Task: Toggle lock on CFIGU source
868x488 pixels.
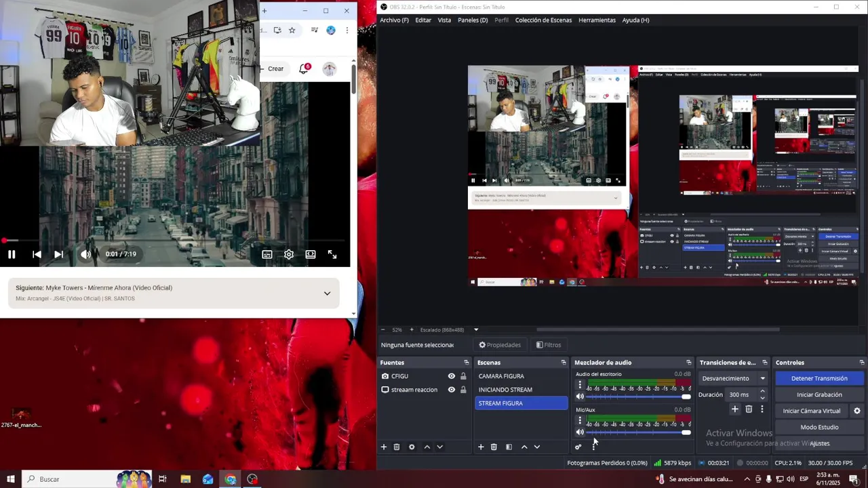Action: [463, 376]
